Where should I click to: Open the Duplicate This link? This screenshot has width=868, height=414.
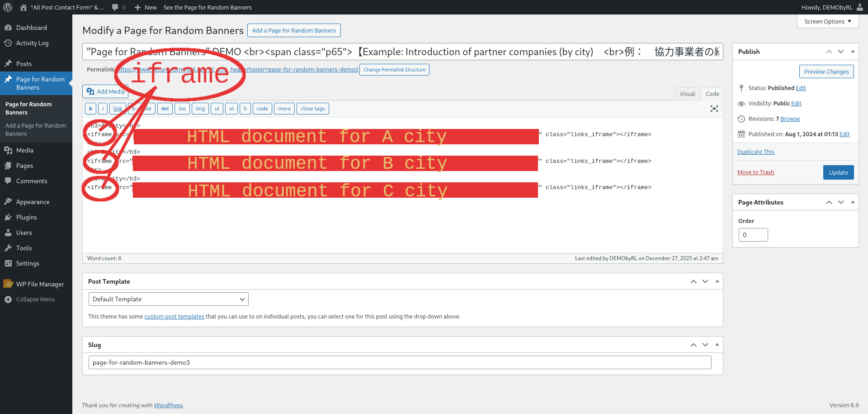pyautogui.click(x=755, y=152)
